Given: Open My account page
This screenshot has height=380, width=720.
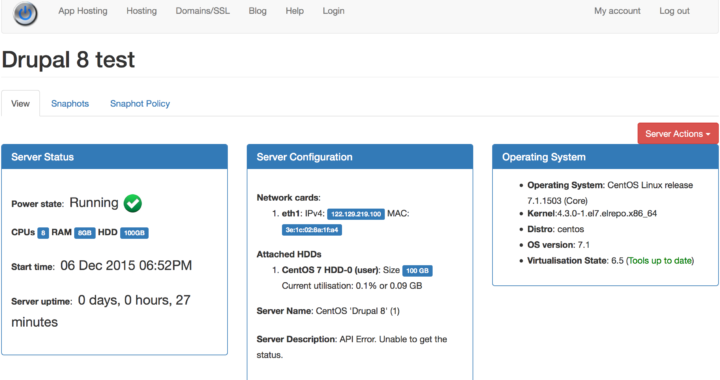Looking at the screenshot, I should [x=617, y=11].
